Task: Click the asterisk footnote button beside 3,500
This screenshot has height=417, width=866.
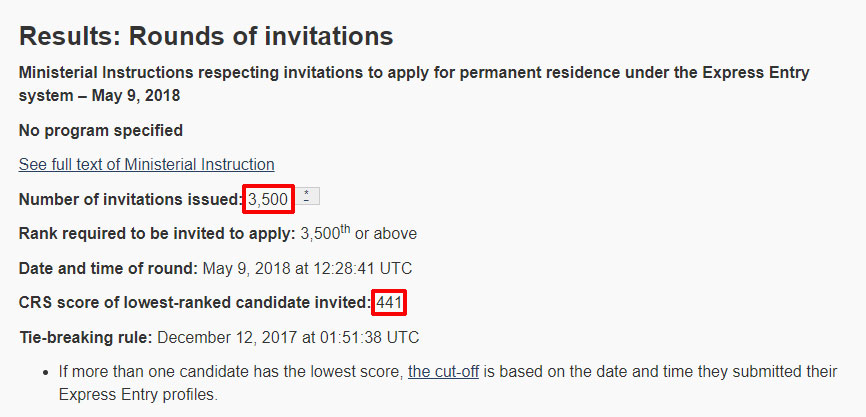Action: (306, 197)
